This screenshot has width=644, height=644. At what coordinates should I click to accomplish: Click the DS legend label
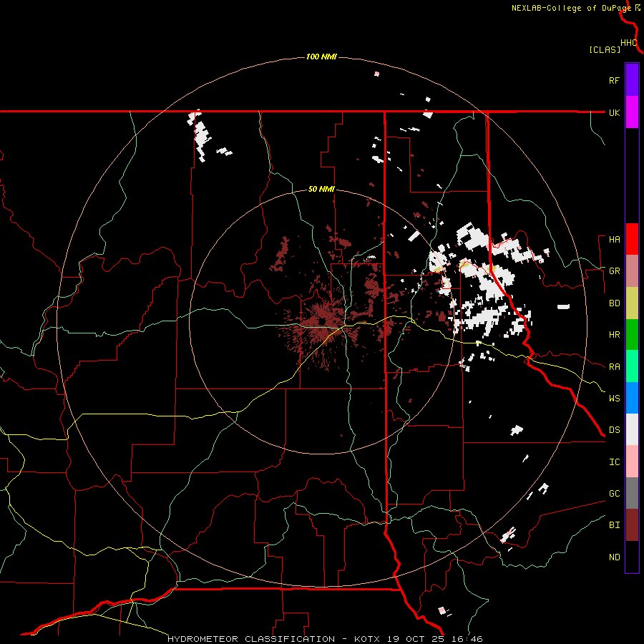pyautogui.click(x=614, y=430)
